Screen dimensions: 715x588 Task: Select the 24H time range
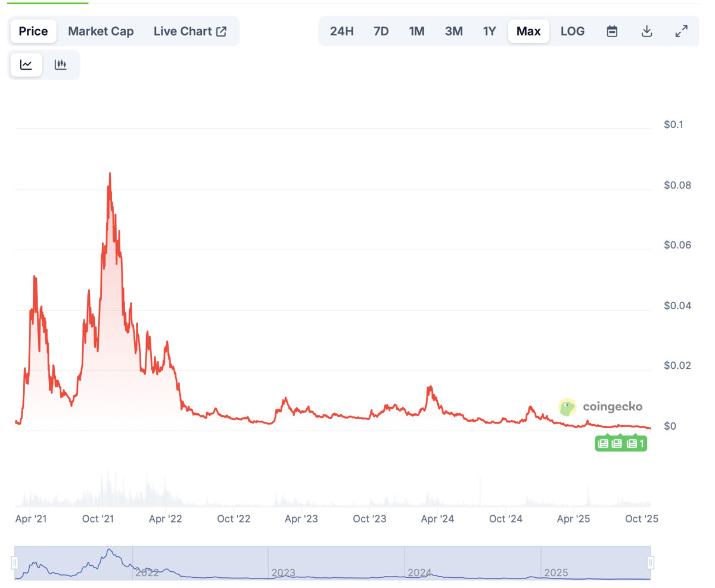342,32
